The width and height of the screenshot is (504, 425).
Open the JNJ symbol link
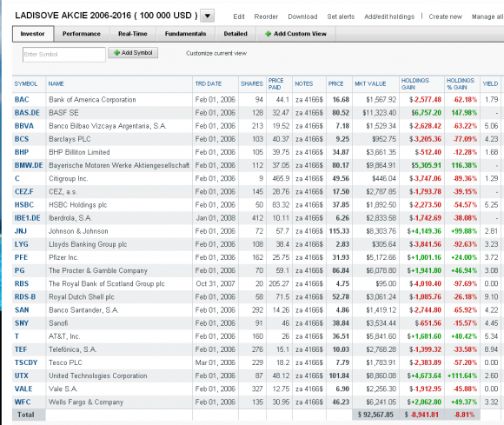click(21, 231)
